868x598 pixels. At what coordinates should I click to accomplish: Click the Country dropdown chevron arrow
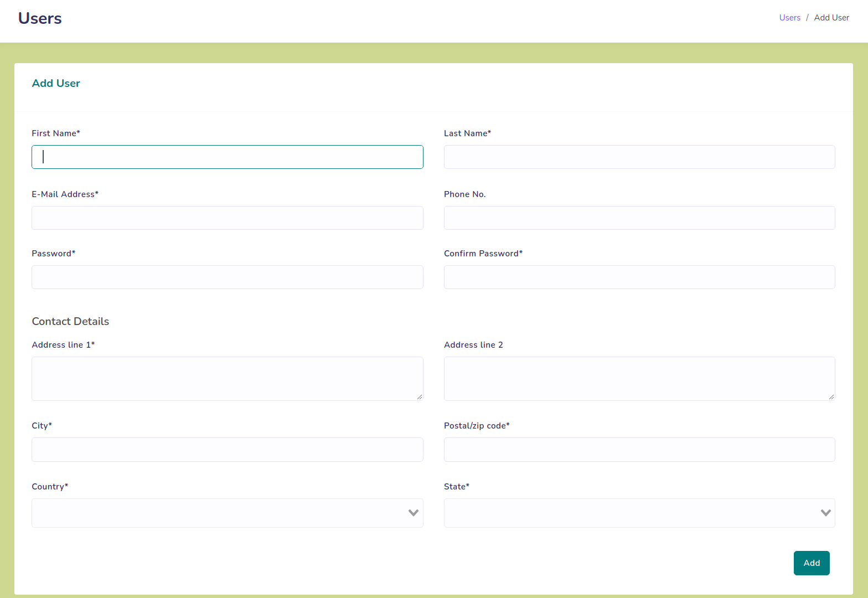point(413,513)
